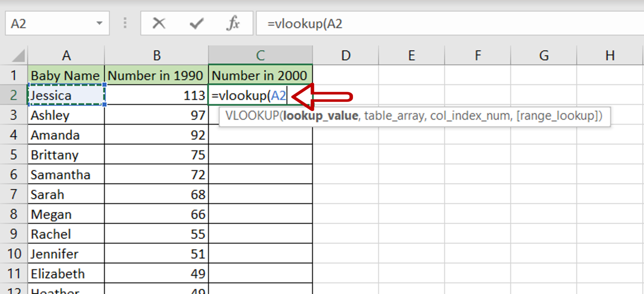
Task: Click the cell with value 49 beside Elizabeth
Action: pos(156,273)
